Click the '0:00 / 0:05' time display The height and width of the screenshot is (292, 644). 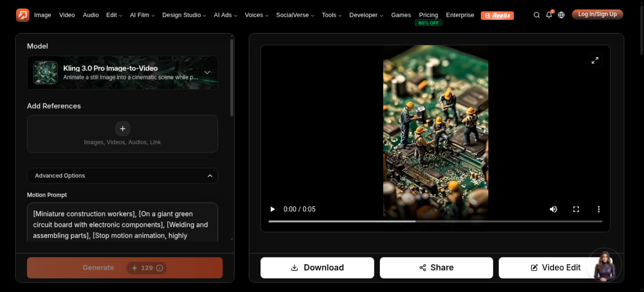pyautogui.click(x=299, y=209)
